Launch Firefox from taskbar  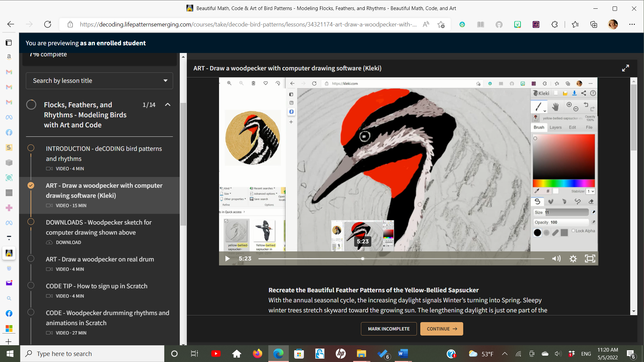pyautogui.click(x=257, y=354)
